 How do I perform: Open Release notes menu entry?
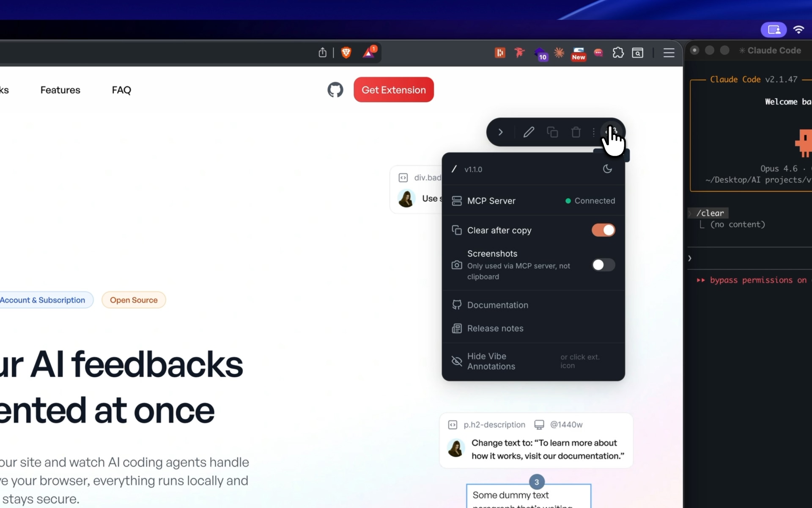point(495,329)
